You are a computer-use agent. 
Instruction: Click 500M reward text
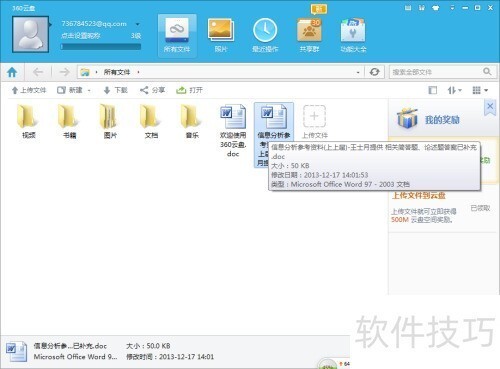pyautogui.click(x=400, y=220)
